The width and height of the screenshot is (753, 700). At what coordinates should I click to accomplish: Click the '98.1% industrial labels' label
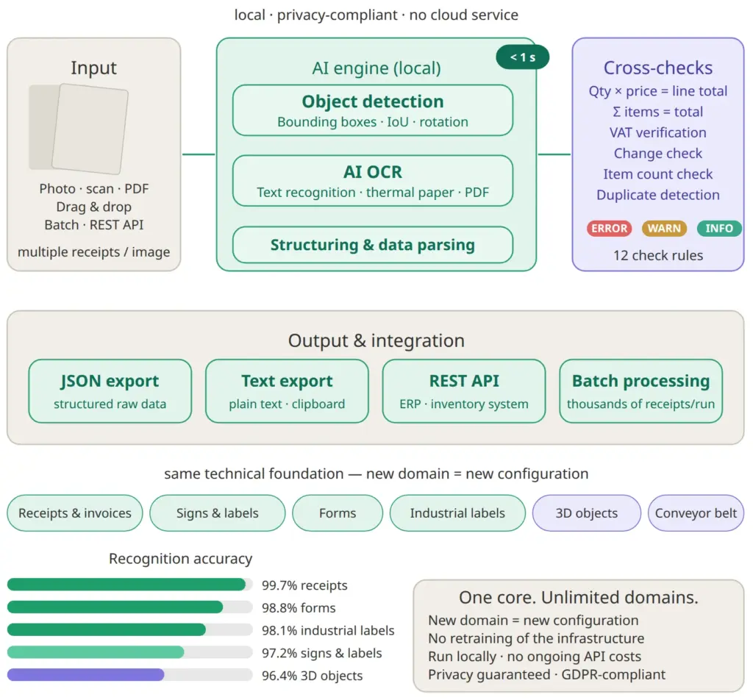328,630
